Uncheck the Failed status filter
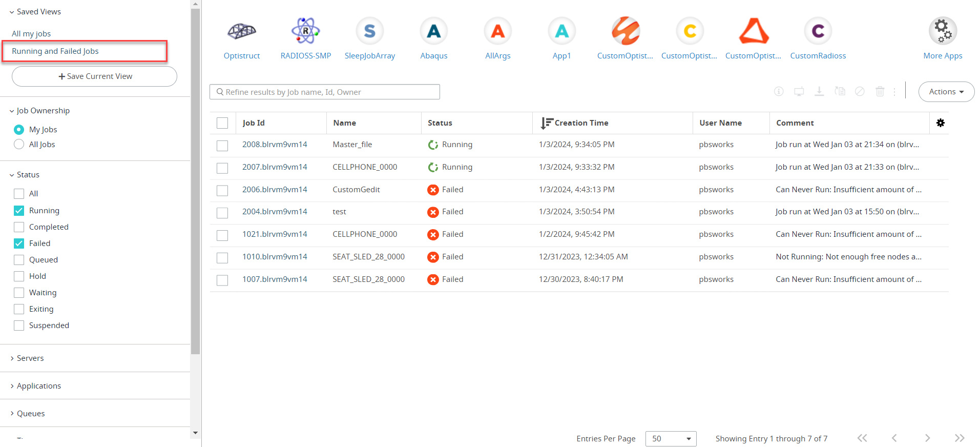Viewport: 980px width, 447px height. coord(19,243)
